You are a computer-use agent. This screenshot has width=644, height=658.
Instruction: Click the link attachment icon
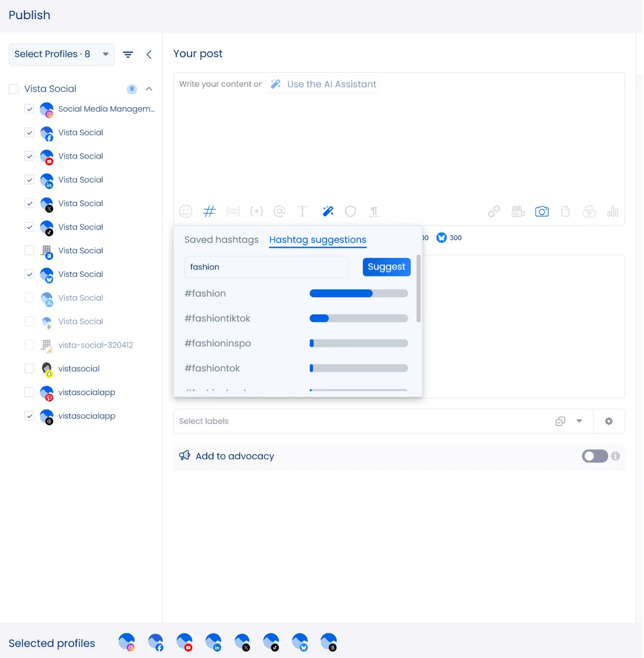[x=494, y=212]
